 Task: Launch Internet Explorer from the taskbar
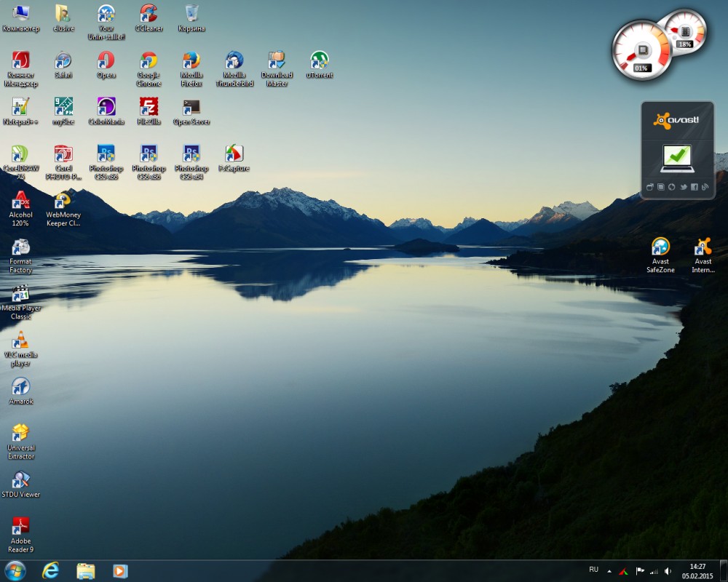tap(50, 570)
